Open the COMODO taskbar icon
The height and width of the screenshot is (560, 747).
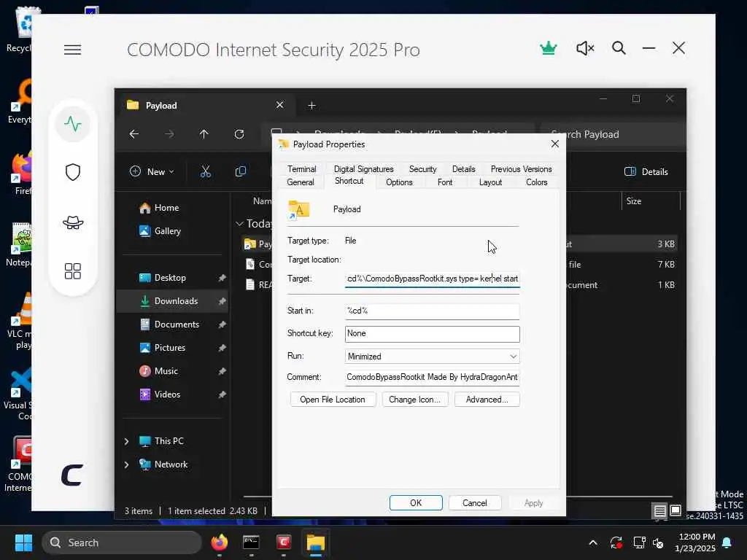284,542
